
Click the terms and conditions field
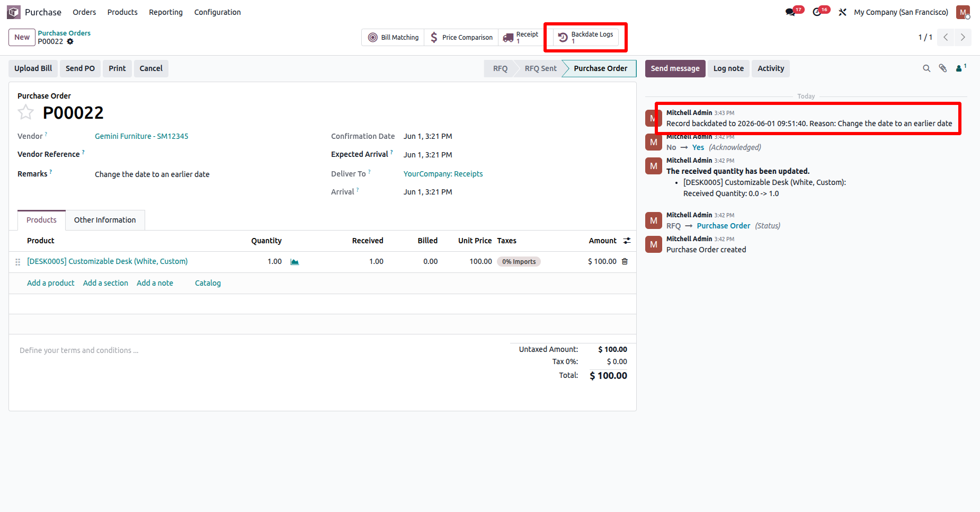pos(260,350)
